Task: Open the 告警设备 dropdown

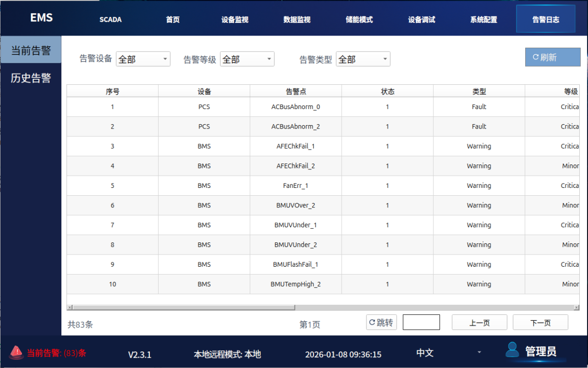Action: click(143, 59)
